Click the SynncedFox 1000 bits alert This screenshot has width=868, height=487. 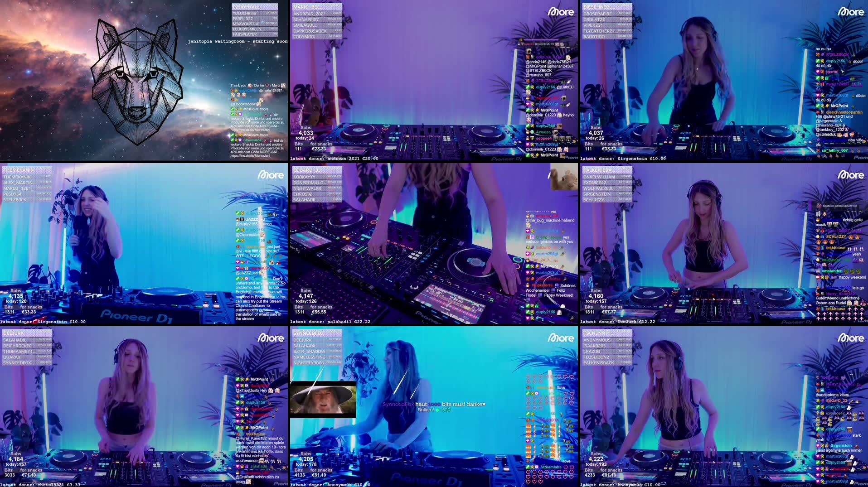click(x=432, y=405)
